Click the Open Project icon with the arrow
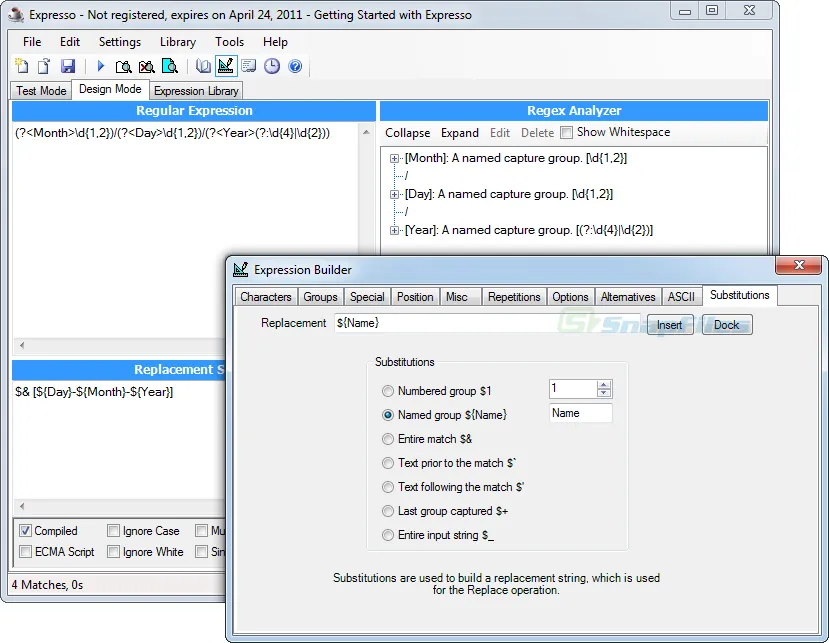 (x=44, y=66)
